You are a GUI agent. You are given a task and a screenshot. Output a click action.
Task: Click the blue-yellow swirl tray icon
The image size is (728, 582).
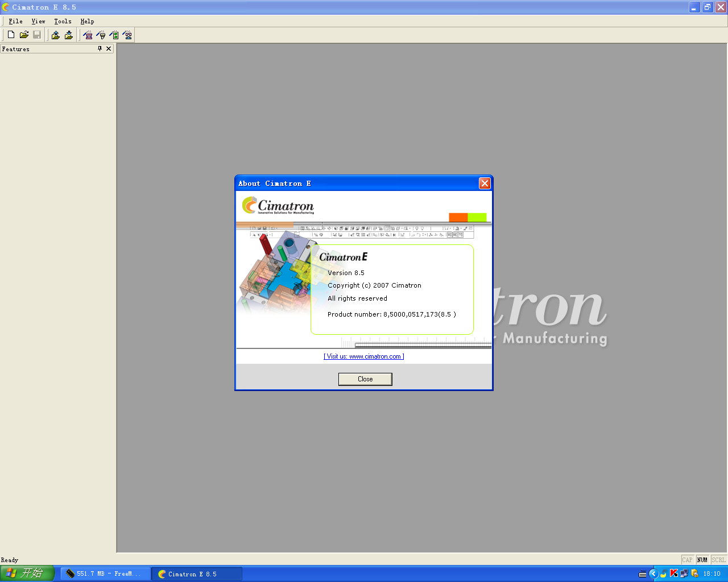(x=664, y=573)
